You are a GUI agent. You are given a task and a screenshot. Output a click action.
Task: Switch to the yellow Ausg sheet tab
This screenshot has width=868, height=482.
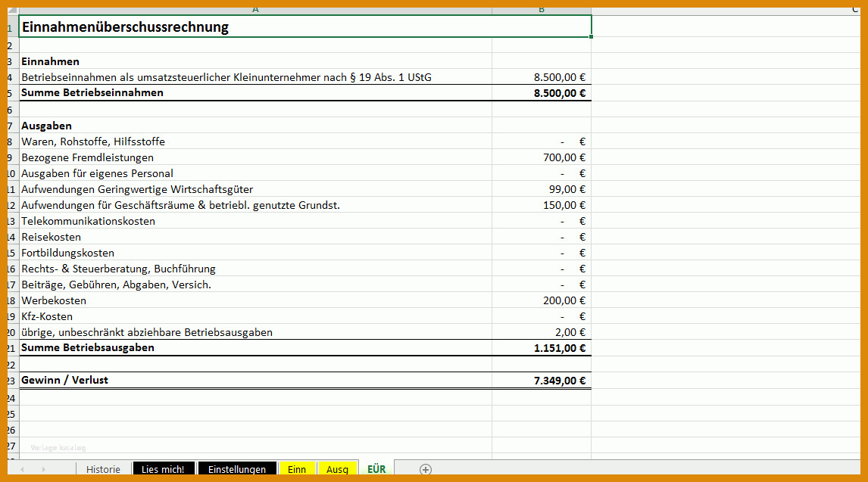[337, 469]
